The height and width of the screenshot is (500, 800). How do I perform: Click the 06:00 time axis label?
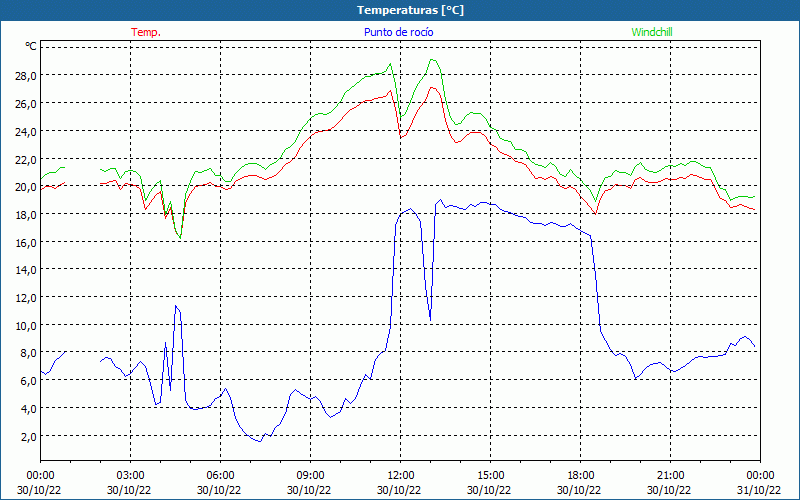click(220, 475)
